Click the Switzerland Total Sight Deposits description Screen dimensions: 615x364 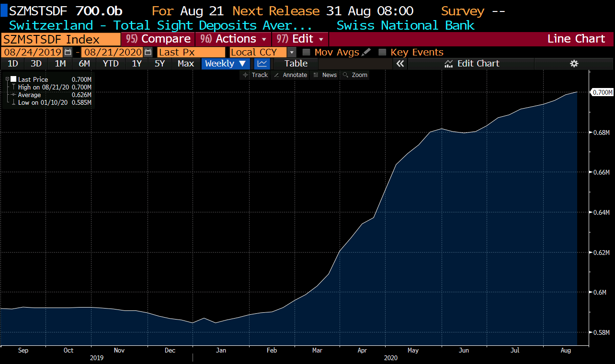point(161,25)
